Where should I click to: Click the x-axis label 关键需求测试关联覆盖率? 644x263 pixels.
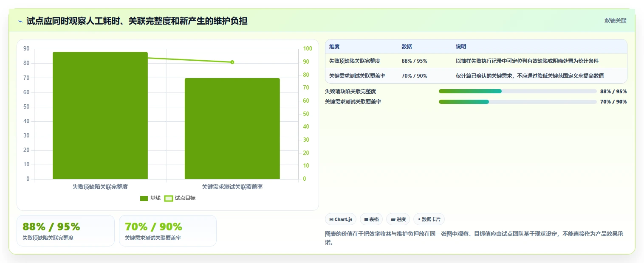[x=232, y=187]
